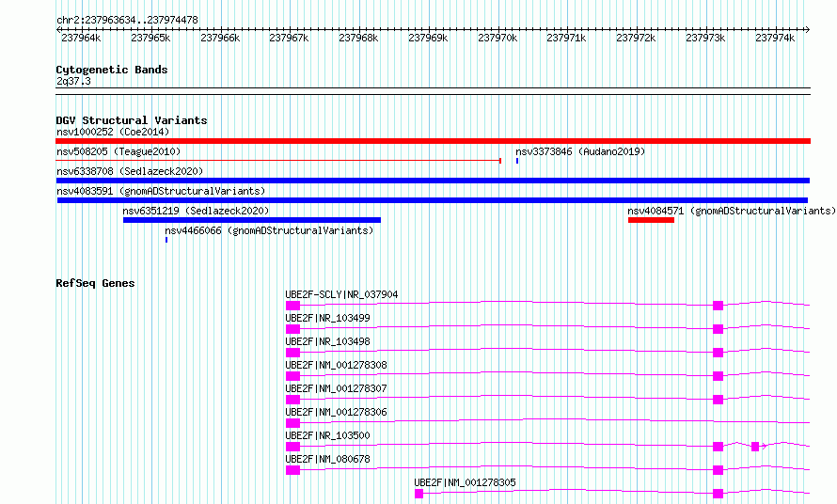This screenshot has height=504, width=837.
Task: Click second exon of UBE2F|NR_103499 track
Action: pyautogui.click(x=718, y=329)
